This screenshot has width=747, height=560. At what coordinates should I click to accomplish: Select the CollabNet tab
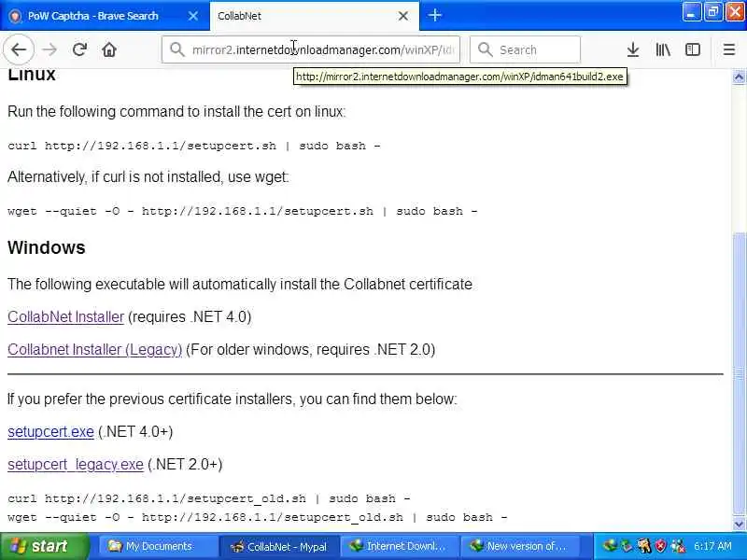[315, 16]
